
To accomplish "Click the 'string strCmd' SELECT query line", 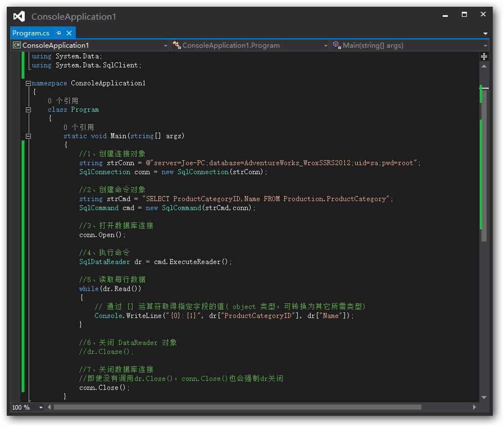I will click(236, 199).
